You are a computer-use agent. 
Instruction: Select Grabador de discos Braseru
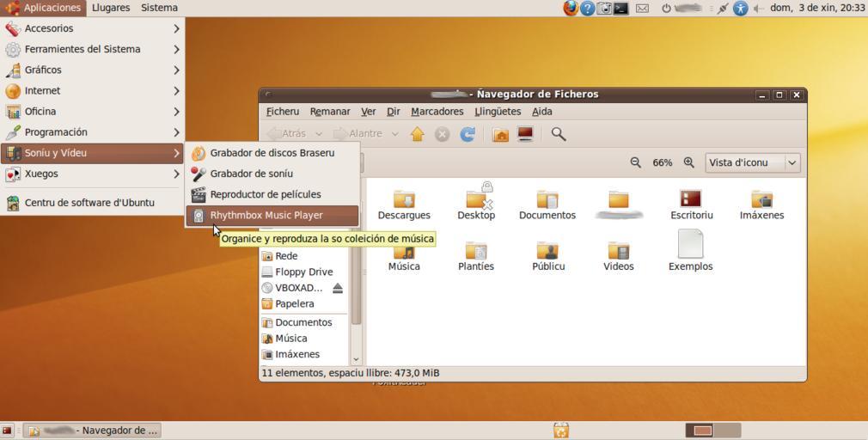tap(272, 153)
